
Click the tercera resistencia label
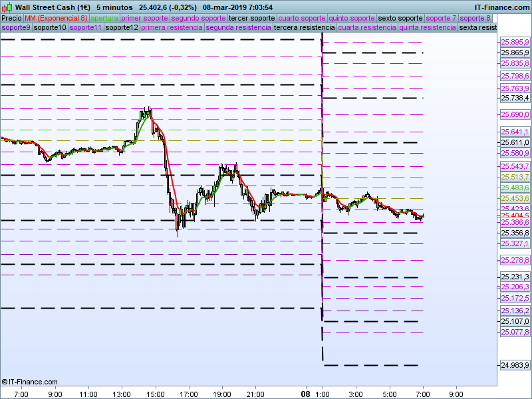[305, 27]
